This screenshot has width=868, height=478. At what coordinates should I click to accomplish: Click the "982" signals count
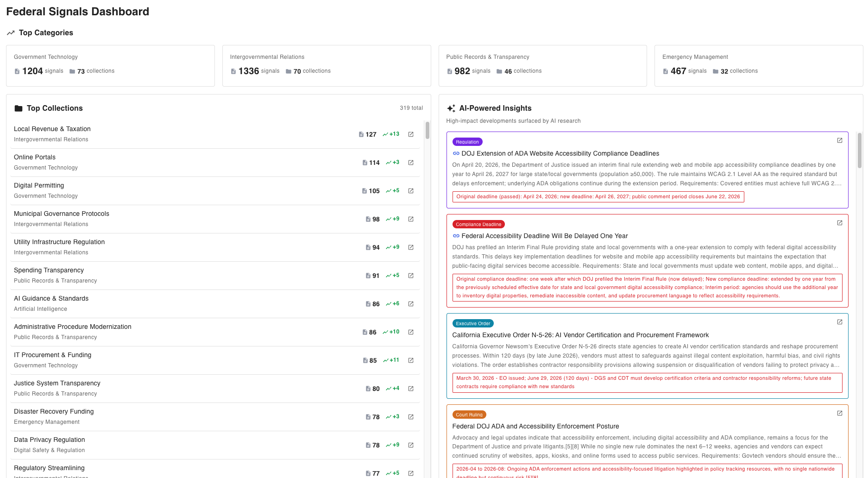pos(462,71)
